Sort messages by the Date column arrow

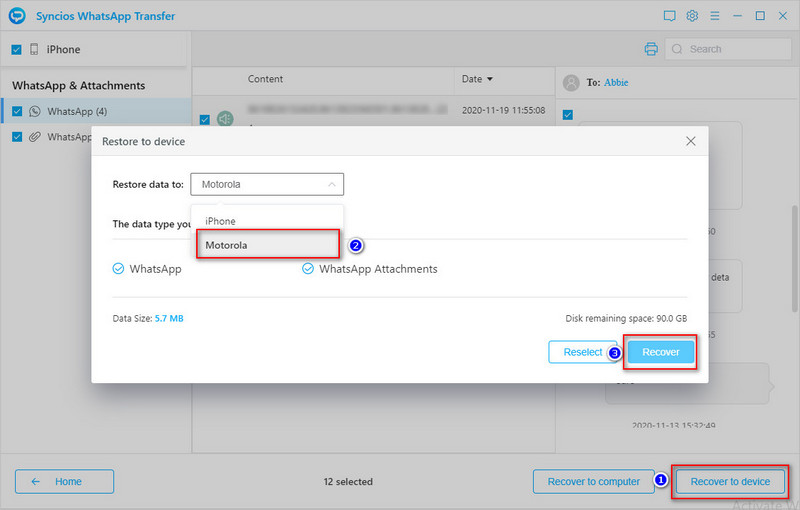[x=490, y=79]
